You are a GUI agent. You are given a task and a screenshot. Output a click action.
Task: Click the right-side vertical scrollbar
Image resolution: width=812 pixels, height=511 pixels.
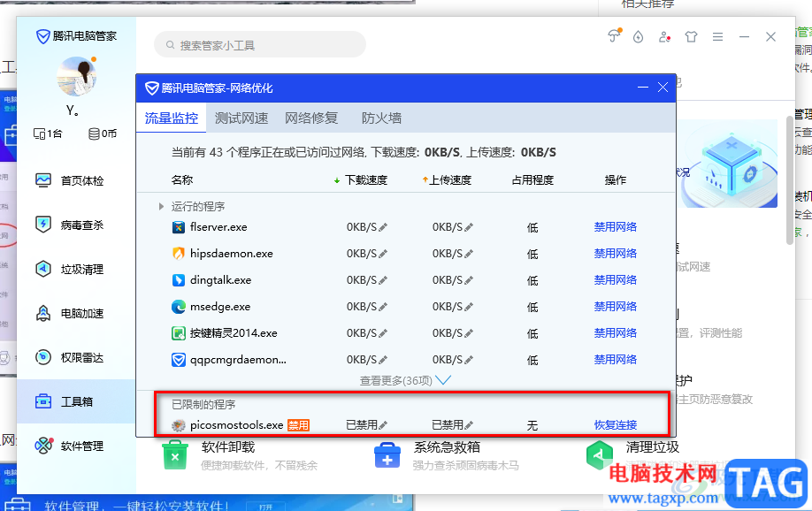[x=790, y=179]
